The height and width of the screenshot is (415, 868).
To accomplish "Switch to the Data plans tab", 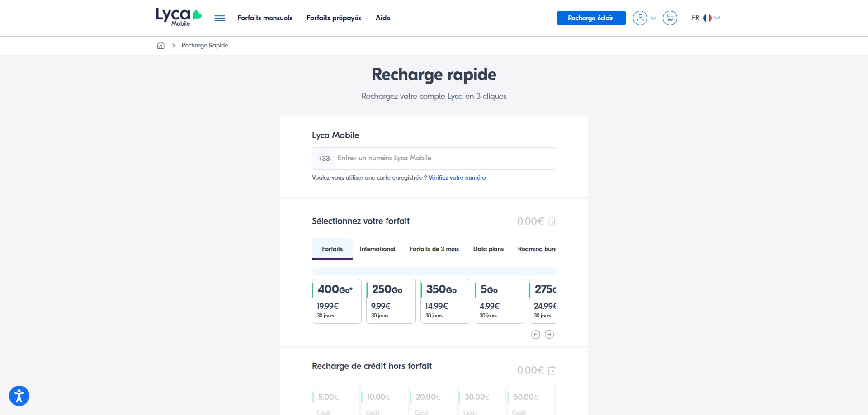I will coord(488,249).
